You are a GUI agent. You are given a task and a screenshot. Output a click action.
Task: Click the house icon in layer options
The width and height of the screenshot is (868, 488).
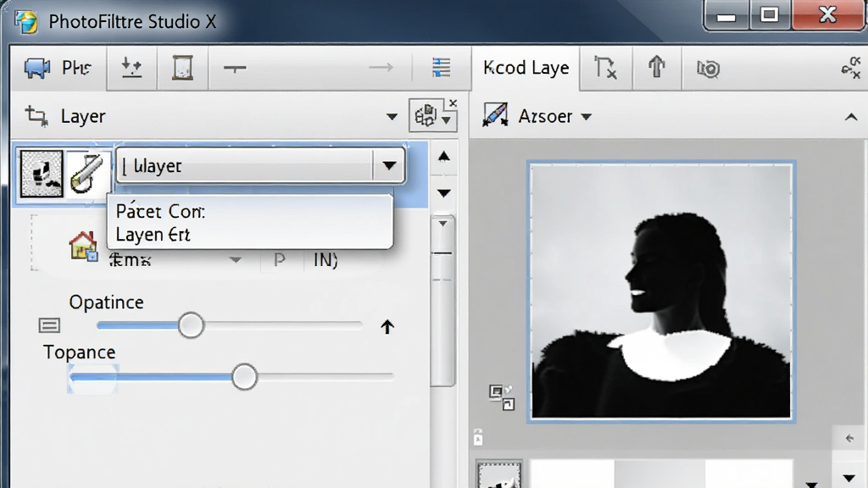(83, 247)
